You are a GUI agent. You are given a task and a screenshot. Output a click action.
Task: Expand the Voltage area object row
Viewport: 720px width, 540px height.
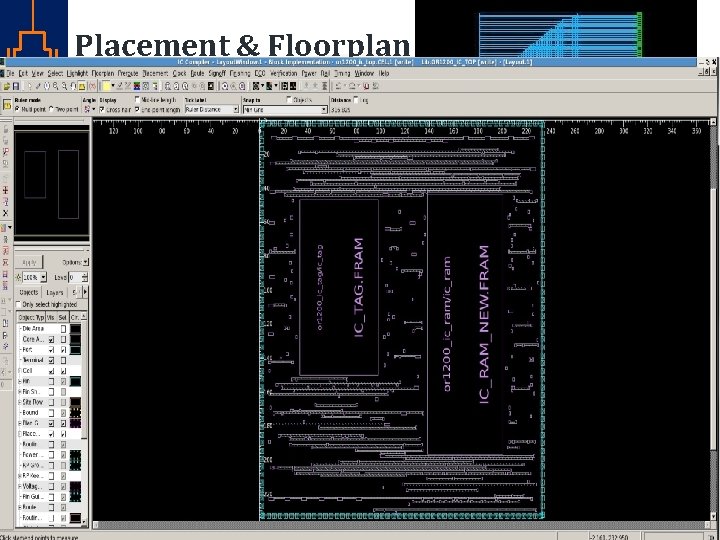pos(19,486)
